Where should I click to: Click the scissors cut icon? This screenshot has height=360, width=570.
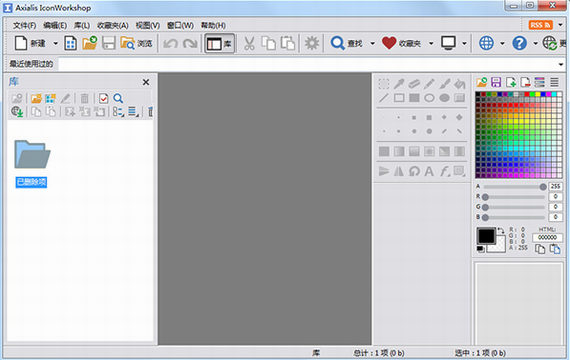[249, 43]
